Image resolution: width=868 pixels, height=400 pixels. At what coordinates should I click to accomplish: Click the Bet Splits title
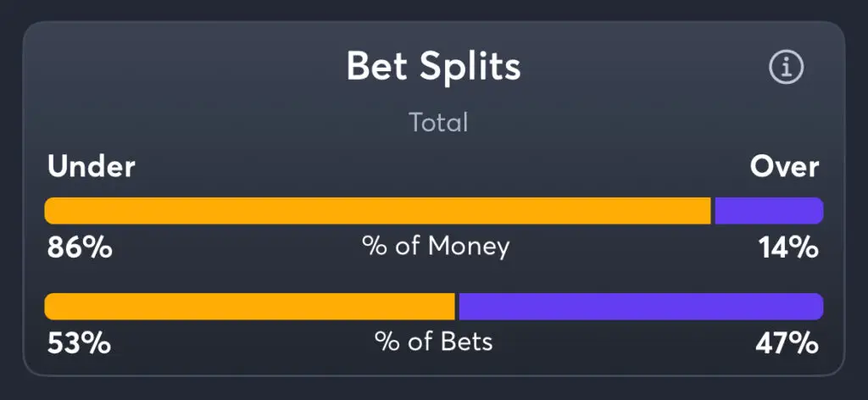coord(434,66)
